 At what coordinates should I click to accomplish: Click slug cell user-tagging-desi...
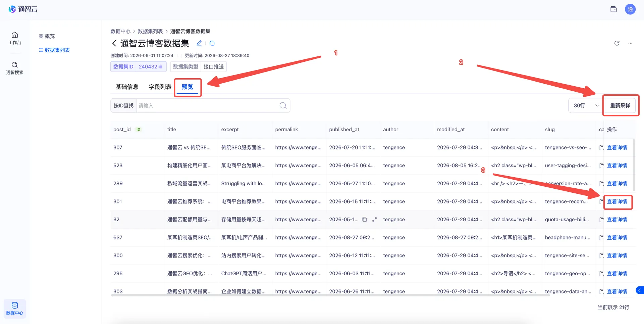[568, 166]
